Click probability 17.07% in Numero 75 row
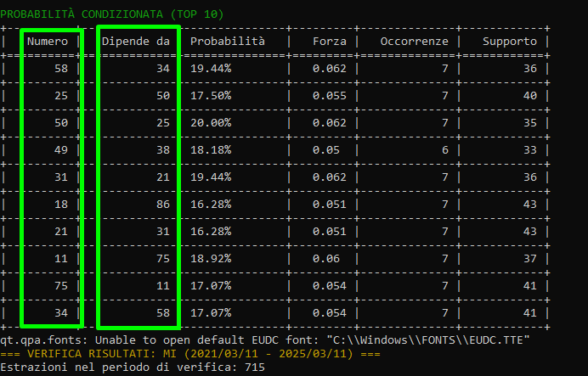The height and width of the screenshot is (376, 588). (211, 286)
